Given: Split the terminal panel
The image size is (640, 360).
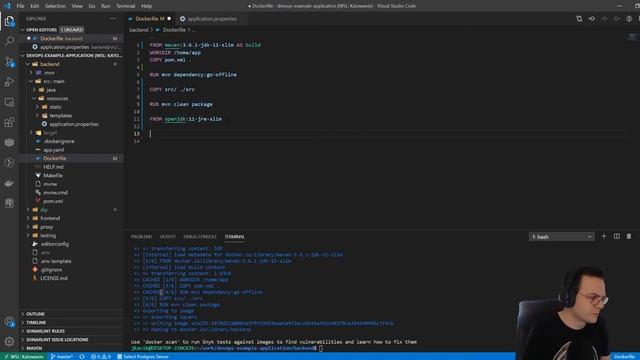Looking at the screenshot, I should tap(617, 236).
